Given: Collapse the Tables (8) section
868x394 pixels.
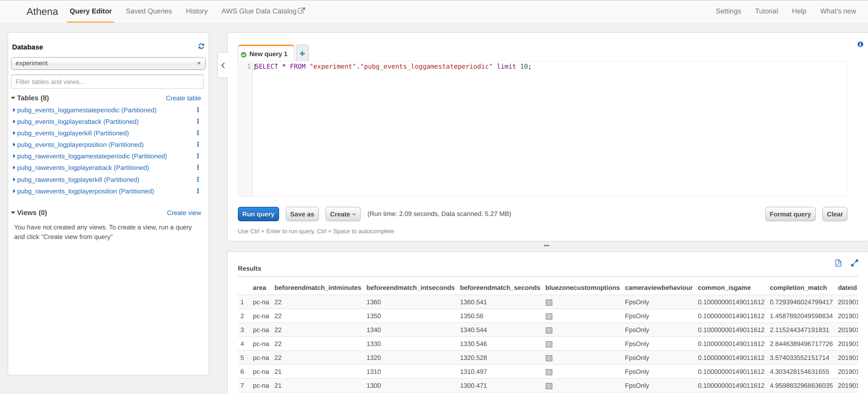Looking at the screenshot, I should coord(13,98).
